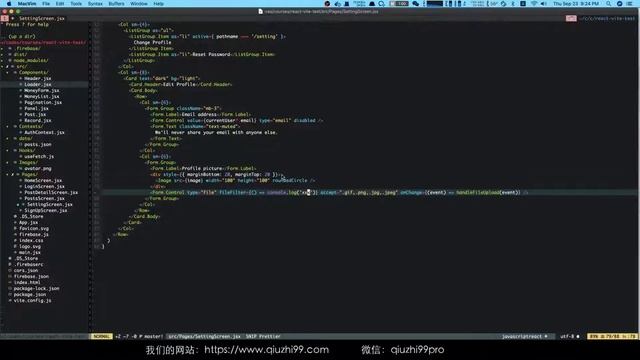Image resolution: width=640 pixels, height=360 pixels.
Task: Open HomeScreen.jsx in the file tree
Action: (43, 180)
